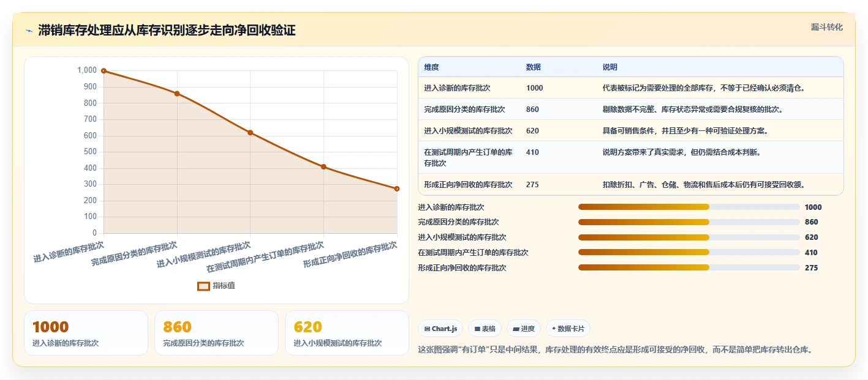Click table cell 进入小规模测试的库存批次

[x=468, y=131]
